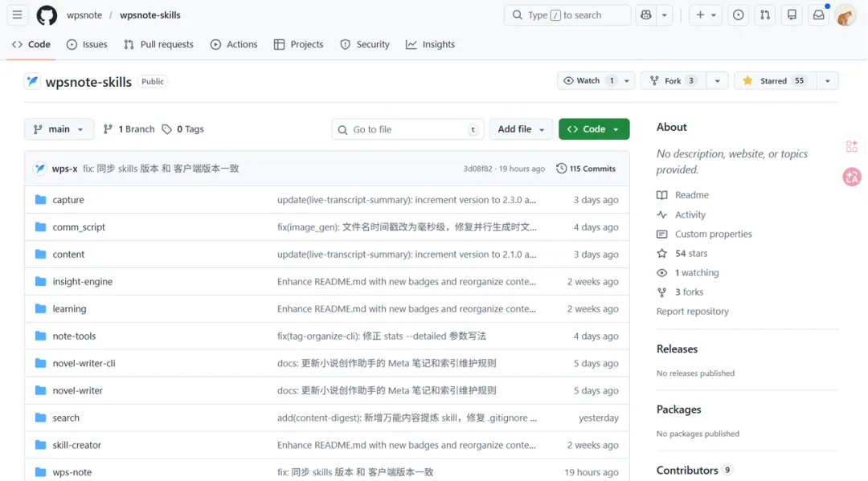Viewport: 868px width, 481px height.
Task: Expand the Fork options dropdown arrow
Action: (x=718, y=81)
